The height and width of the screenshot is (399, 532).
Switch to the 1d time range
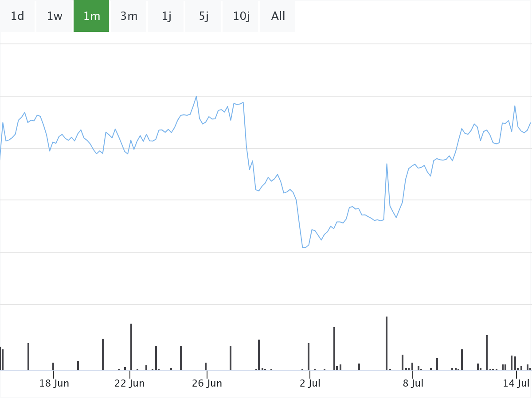click(x=17, y=16)
